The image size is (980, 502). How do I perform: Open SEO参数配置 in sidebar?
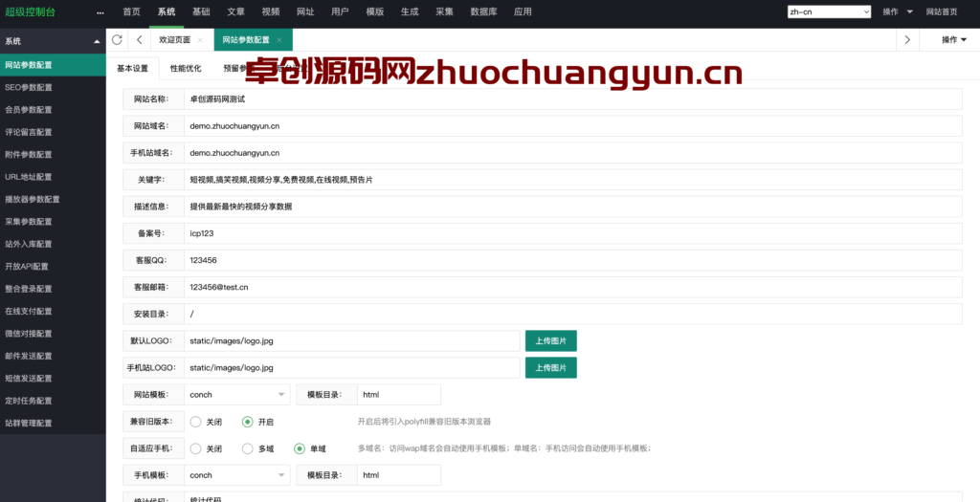coord(54,87)
